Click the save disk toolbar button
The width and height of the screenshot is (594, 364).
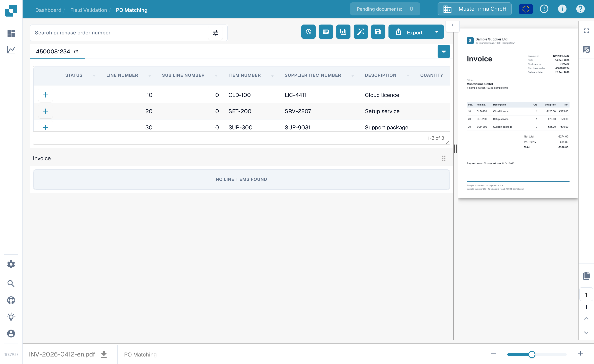[x=378, y=32]
